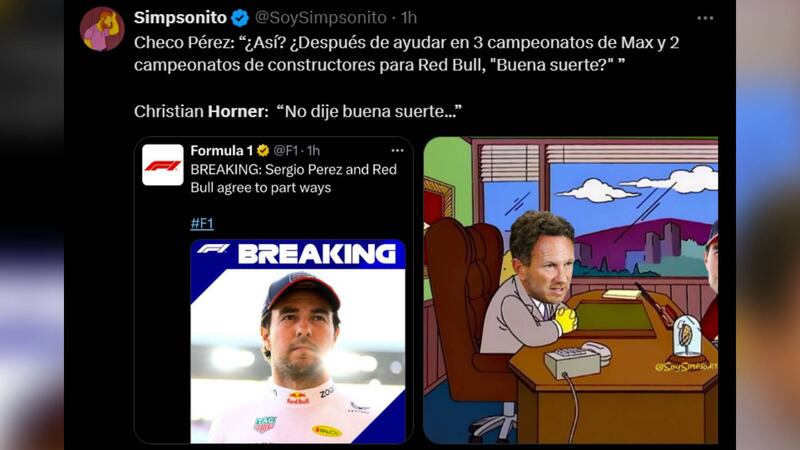
Task: Click the F1 logo in BREAKING banner
Action: (213, 249)
